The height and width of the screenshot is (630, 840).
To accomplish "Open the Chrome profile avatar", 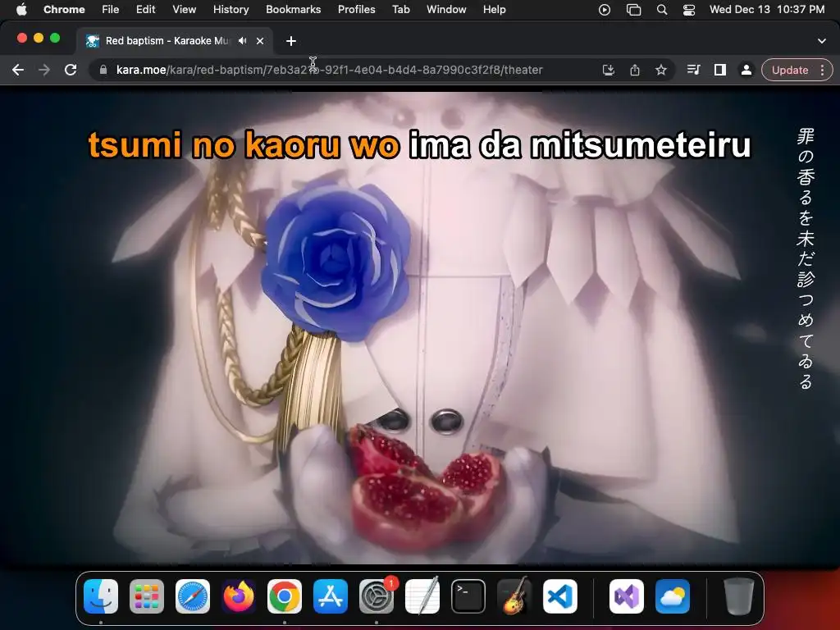I will coord(746,71).
